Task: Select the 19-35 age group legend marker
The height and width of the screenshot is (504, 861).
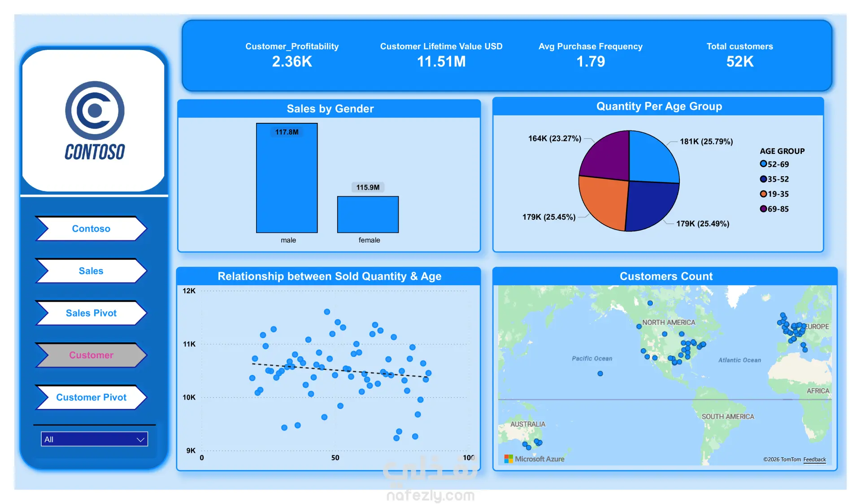Action: pos(763,194)
